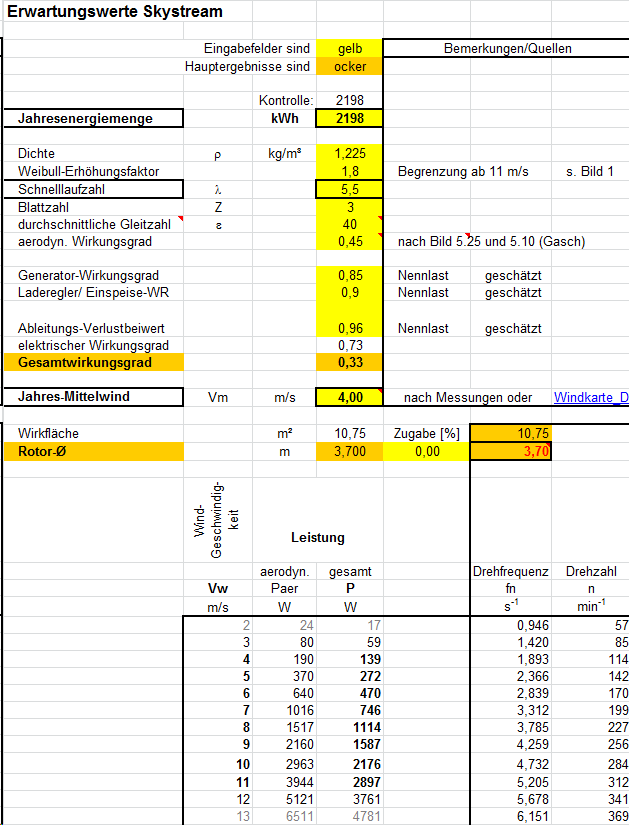
Task: Click the Gesamtwirkungsgrad result 0,33
Action: click(348, 362)
